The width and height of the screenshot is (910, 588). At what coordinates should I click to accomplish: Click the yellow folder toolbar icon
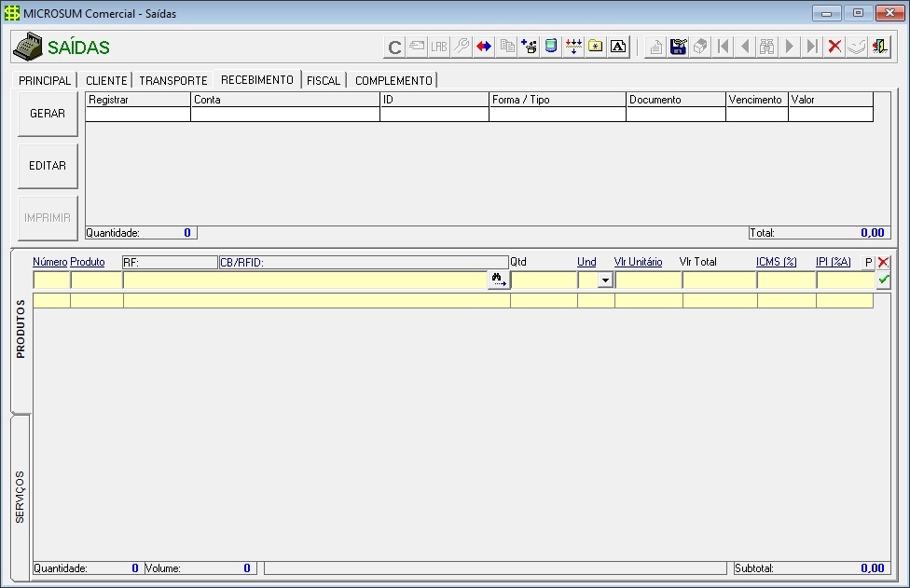(x=596, y=47)
